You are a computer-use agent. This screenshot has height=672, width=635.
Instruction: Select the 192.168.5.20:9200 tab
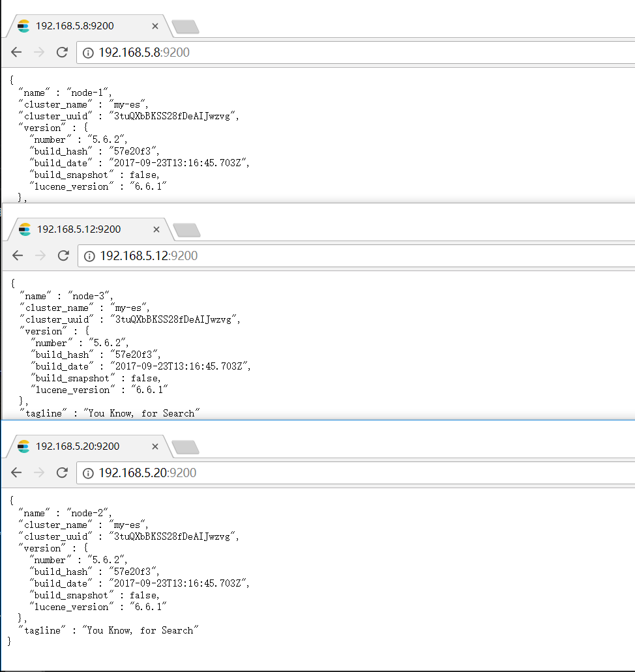(x=77, y=446)
